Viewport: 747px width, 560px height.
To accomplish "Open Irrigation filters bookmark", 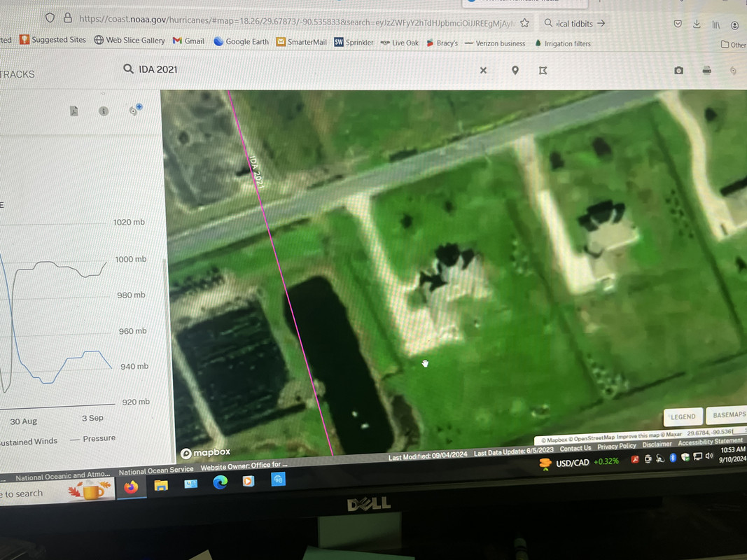I will click(x=563, y=43).
